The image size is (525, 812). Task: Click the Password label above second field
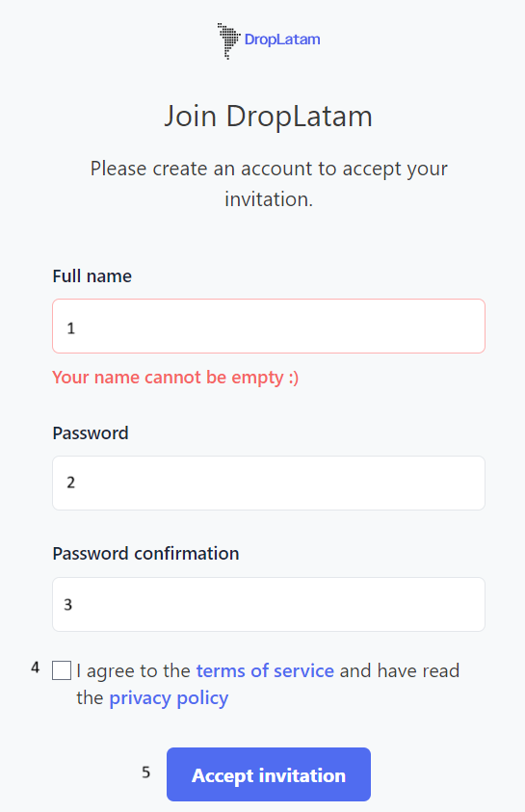point(91,432)
